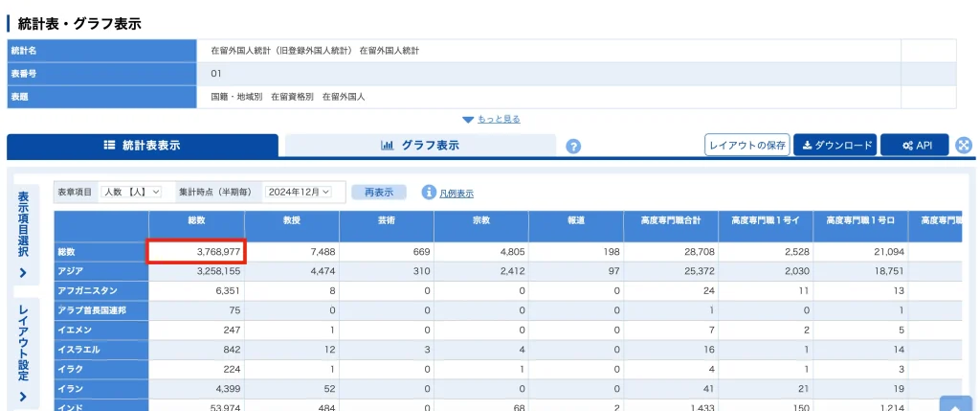980x411 pixels.
Task: Click the レイアウトの保存 button
Action: tap(746, 146)
